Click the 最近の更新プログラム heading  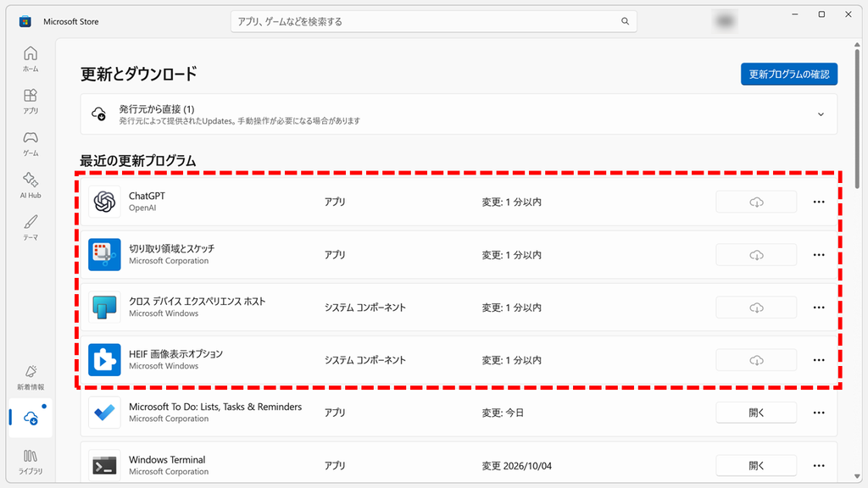pos(138,161)
